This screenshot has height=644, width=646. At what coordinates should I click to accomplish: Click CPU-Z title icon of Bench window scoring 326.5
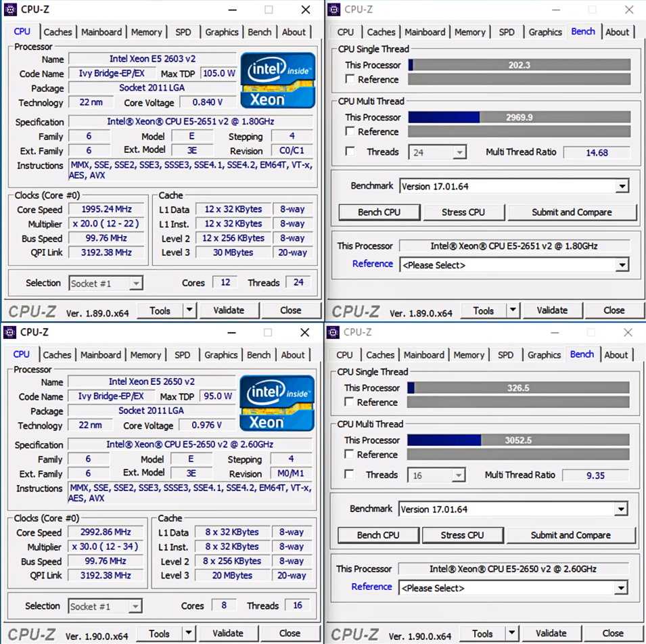pos(333,332)
